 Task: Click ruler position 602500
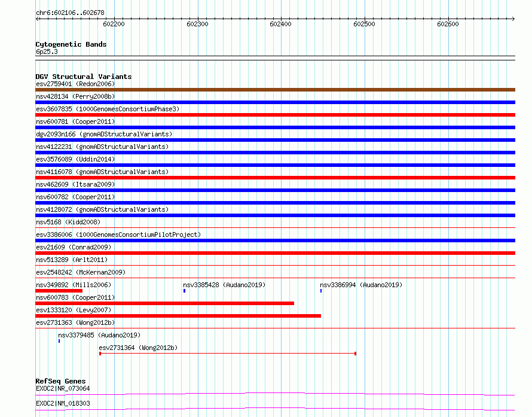[x=365, y=24]
